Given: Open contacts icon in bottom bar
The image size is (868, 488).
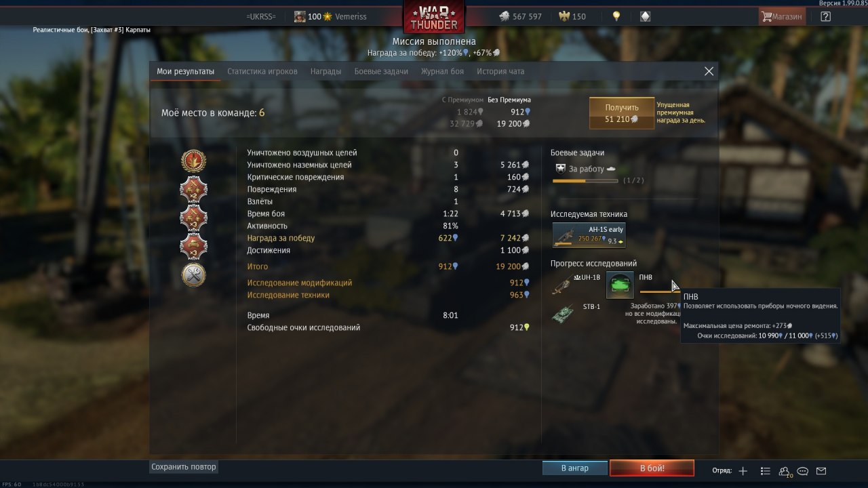Looking at the screenshot, I should coord(785,471).
